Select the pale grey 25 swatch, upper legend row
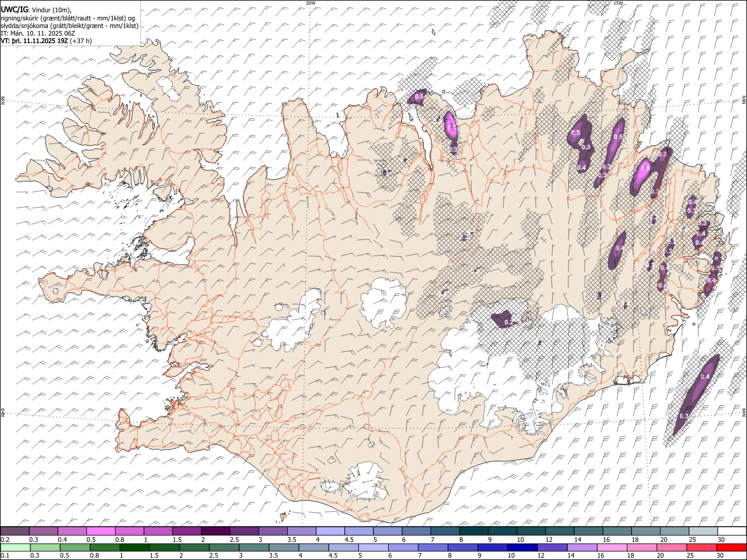The height and width of the screenshot is (560, 747). (x=703, y=531)
